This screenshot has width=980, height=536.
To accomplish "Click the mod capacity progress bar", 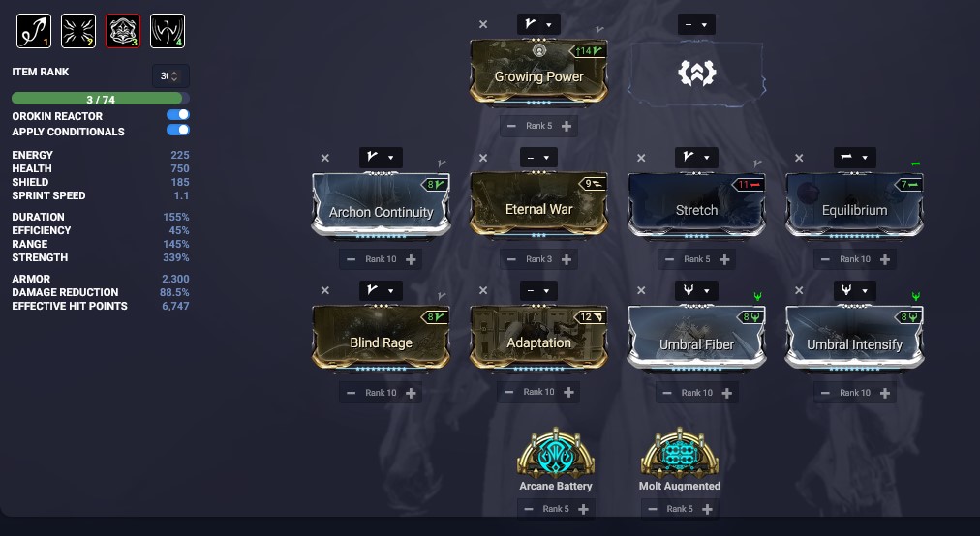I will click(101, 99).
